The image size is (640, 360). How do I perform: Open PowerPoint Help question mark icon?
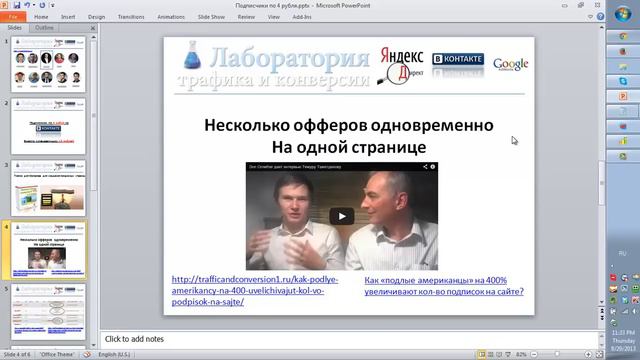600,17
